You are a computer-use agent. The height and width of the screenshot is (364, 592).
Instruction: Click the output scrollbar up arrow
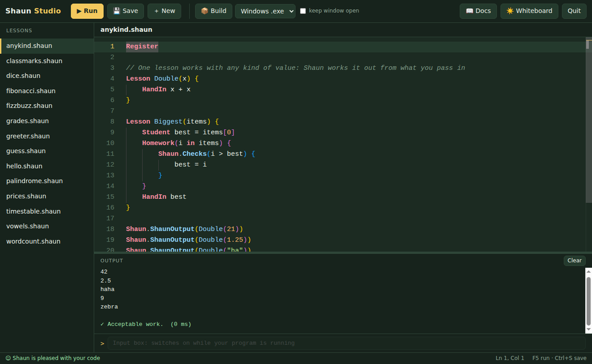[x=589, y=271]
